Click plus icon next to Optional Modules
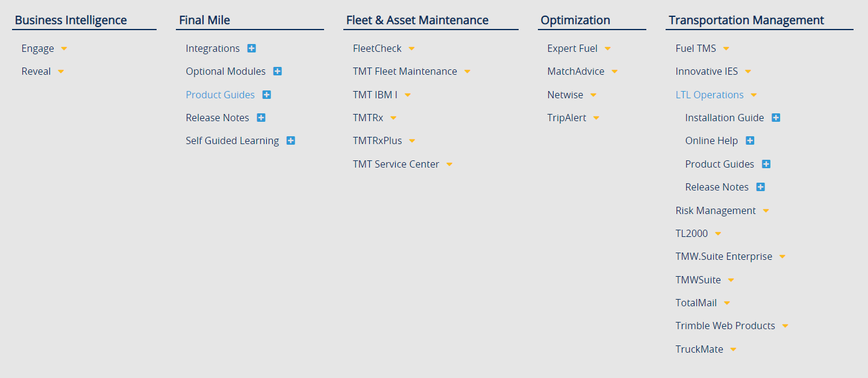Screen dimensions: 868x378 [278, 71]
